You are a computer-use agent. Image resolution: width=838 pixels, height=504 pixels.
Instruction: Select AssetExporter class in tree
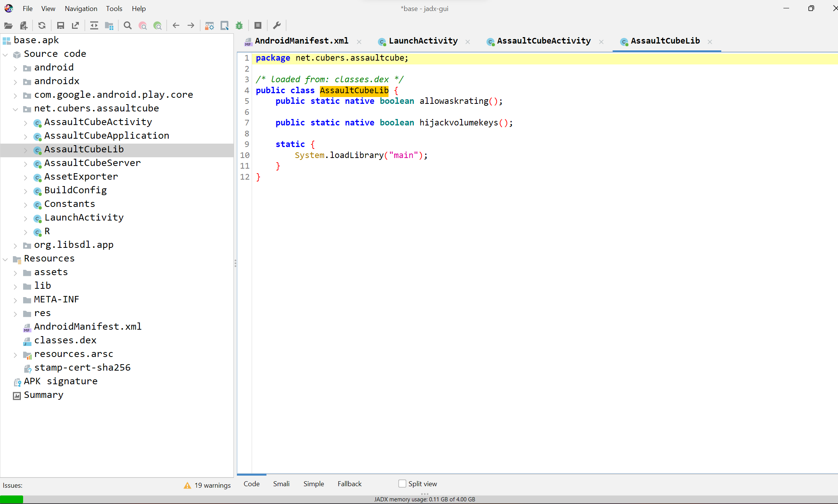point(81,177)
